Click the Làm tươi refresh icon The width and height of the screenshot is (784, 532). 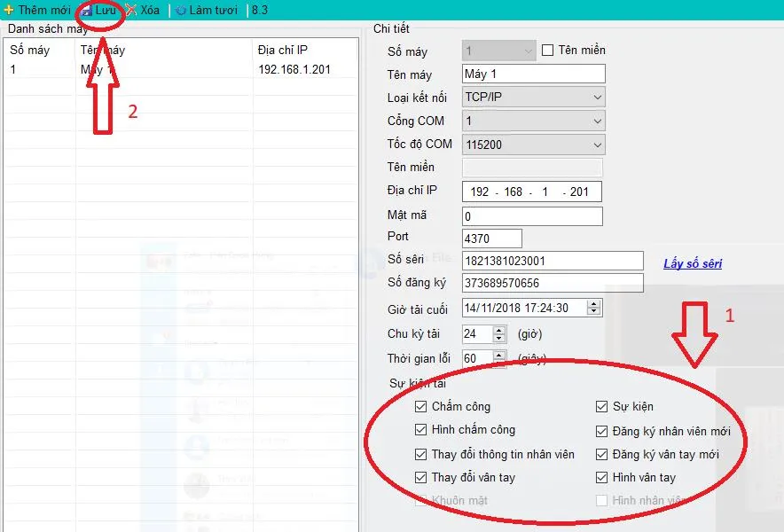pyautogui.click(x=181, y=11)
